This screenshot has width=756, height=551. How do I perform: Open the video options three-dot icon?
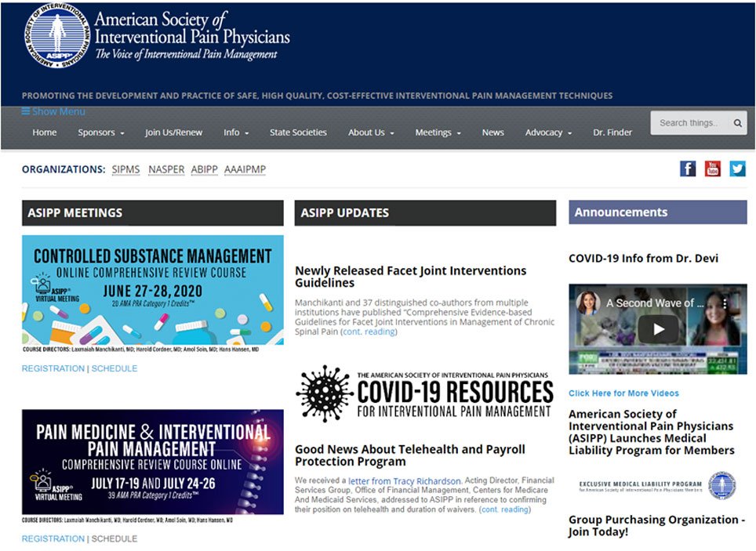pos(724,303)
